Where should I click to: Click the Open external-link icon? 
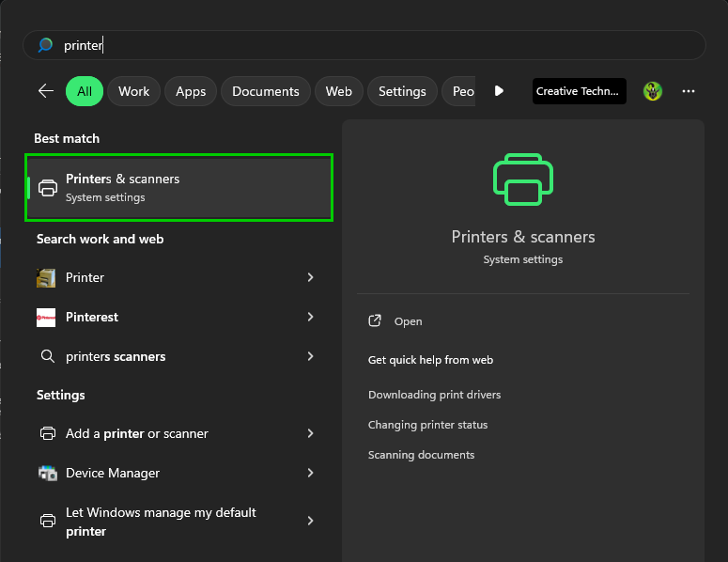click(x=375, y=321)
